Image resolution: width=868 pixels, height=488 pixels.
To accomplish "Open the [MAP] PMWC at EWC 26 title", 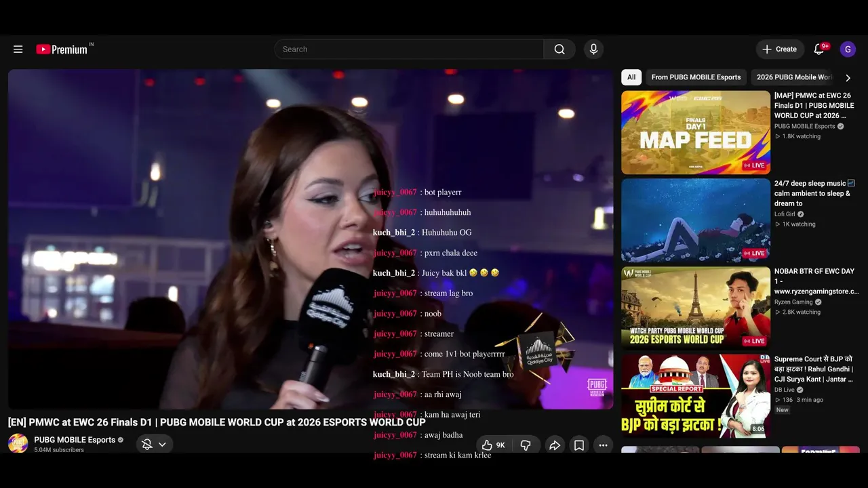I will 814,106.
